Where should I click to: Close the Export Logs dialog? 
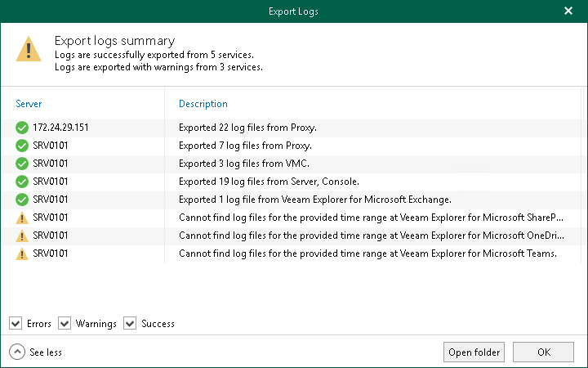tap(568, 11)
